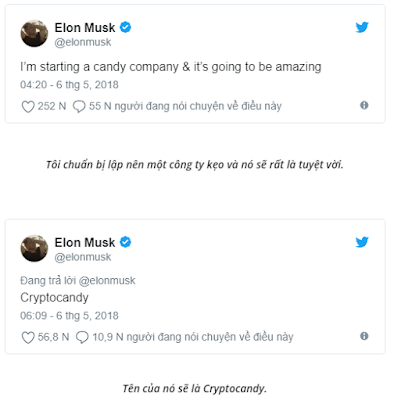The width and height of the screenshot is (394, 400).
Task: Open Elon Musk avatar in second tweet
Action: [34, 248]
